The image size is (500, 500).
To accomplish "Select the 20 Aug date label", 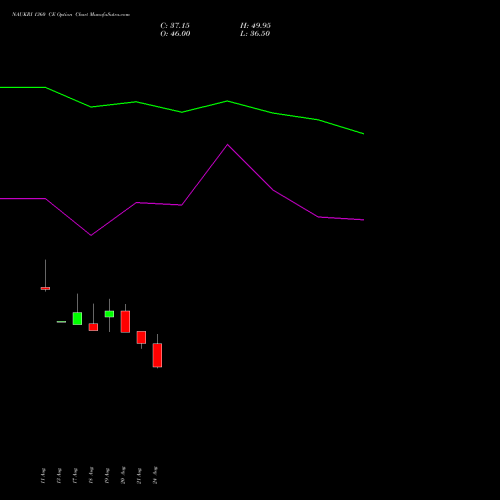I will tap(123, 475).
